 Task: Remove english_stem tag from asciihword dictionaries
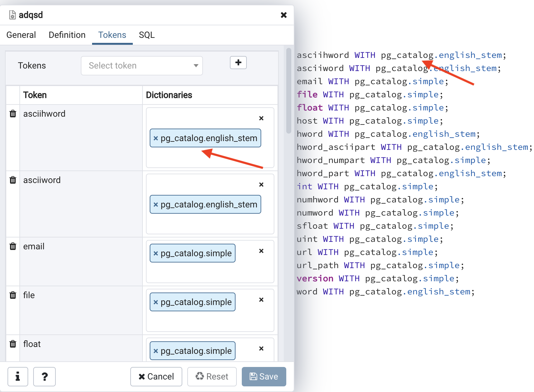[156, 138]
